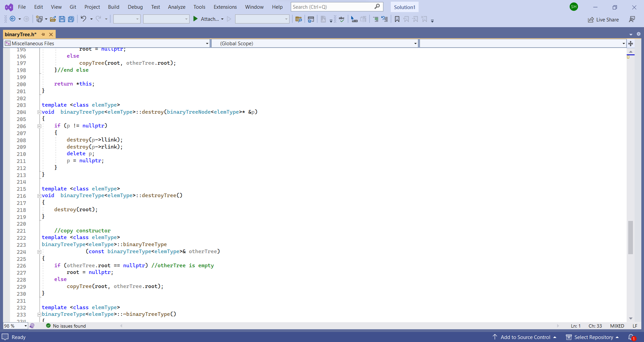Open the Debug menu
Viewport: 644px width, 342px height.
click(x=135, y=7)
